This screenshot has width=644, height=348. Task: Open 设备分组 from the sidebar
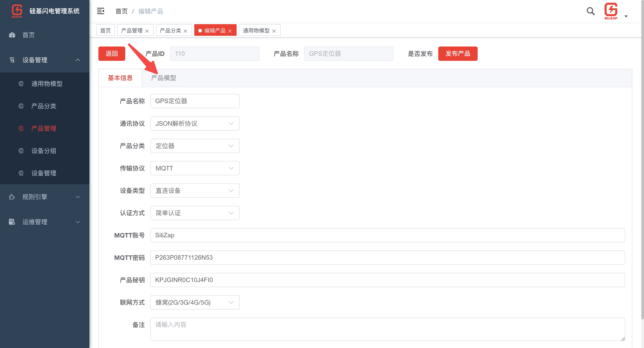click(44, 151)
